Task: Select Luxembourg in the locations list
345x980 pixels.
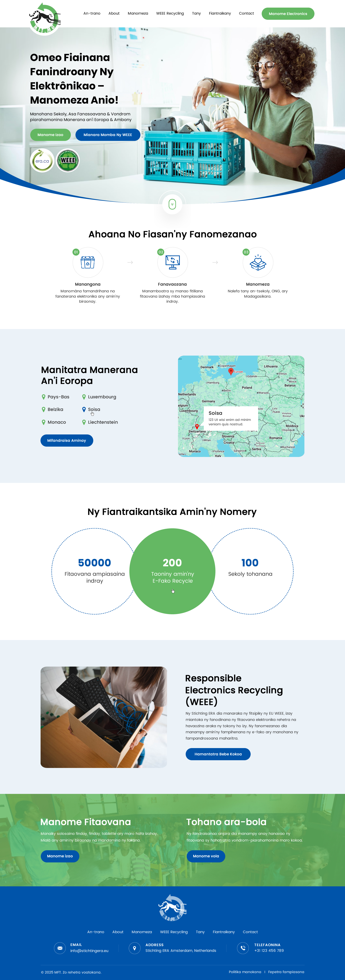Action: point(99,397)
